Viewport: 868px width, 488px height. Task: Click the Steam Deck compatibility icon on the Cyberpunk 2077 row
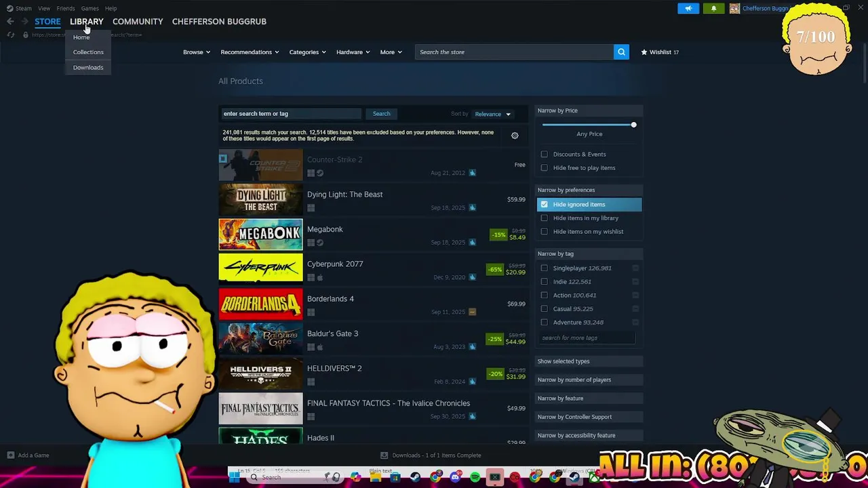pos(472,277)
